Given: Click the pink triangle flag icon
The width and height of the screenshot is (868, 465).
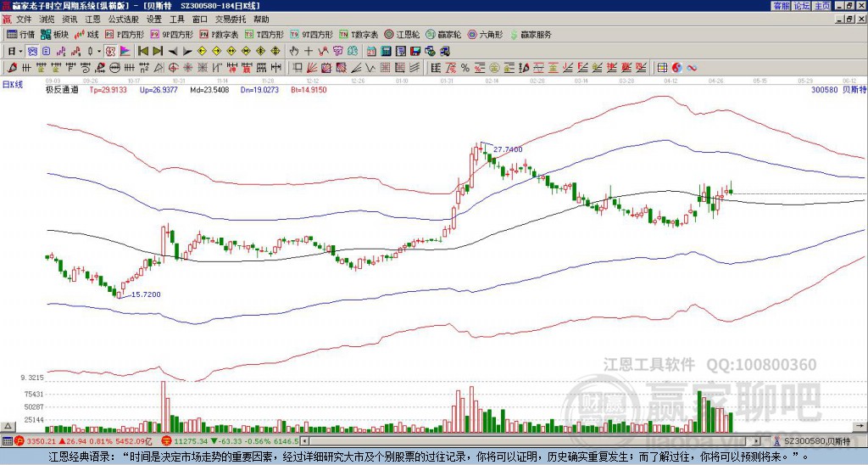Looking at the screenshot, I should [x=125, y=51].
